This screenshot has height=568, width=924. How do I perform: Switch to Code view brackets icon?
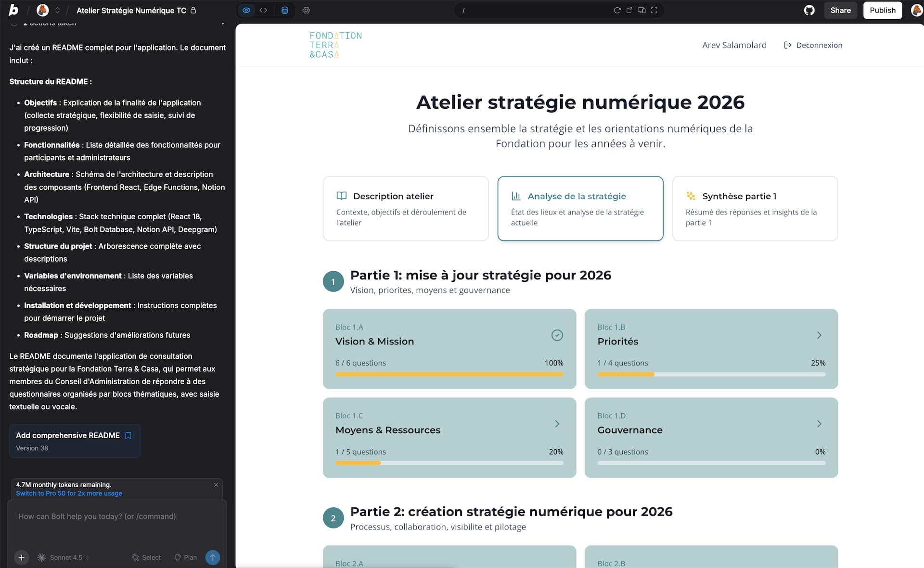tap(263, 10)
